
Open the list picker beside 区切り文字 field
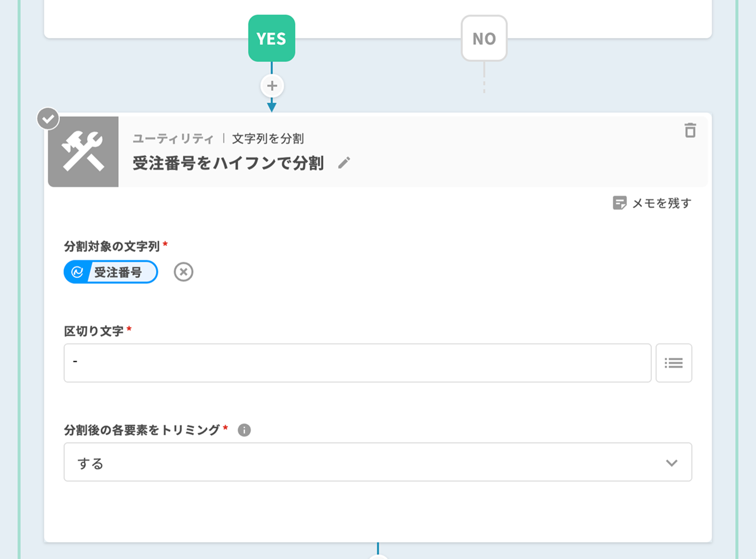(673, 363)
